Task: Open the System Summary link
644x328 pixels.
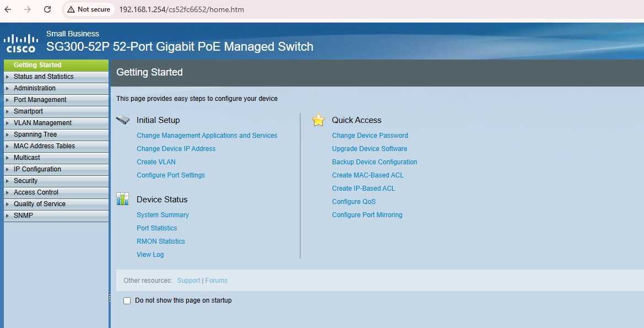Action: (x=163, y=214)
